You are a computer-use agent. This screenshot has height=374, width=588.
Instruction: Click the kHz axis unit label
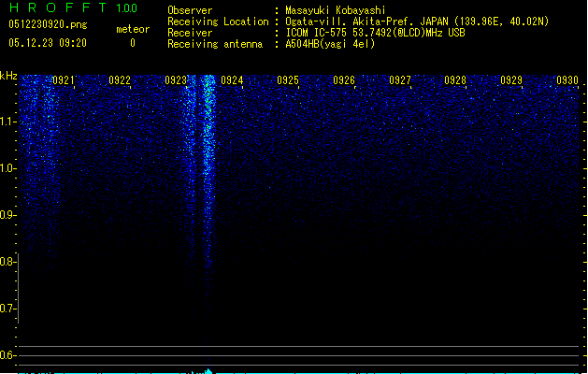(x=8, y=76)
